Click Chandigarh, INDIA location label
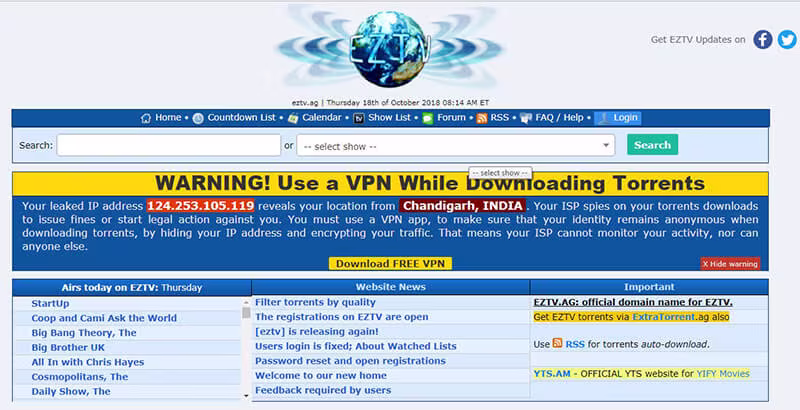This screenshot has height=410, width=800. pos(463,206)
